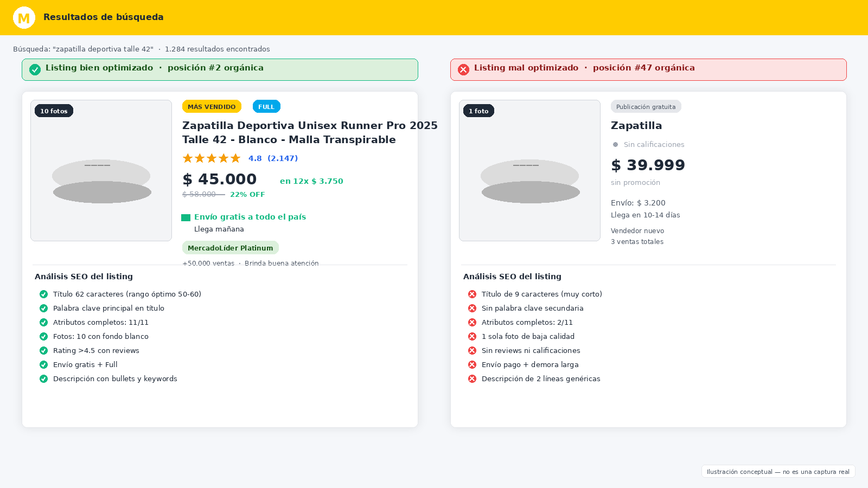Click the 'Listing mal optimizado' banner text
Screen dimensions: 868x488
(x=584, y=68)
